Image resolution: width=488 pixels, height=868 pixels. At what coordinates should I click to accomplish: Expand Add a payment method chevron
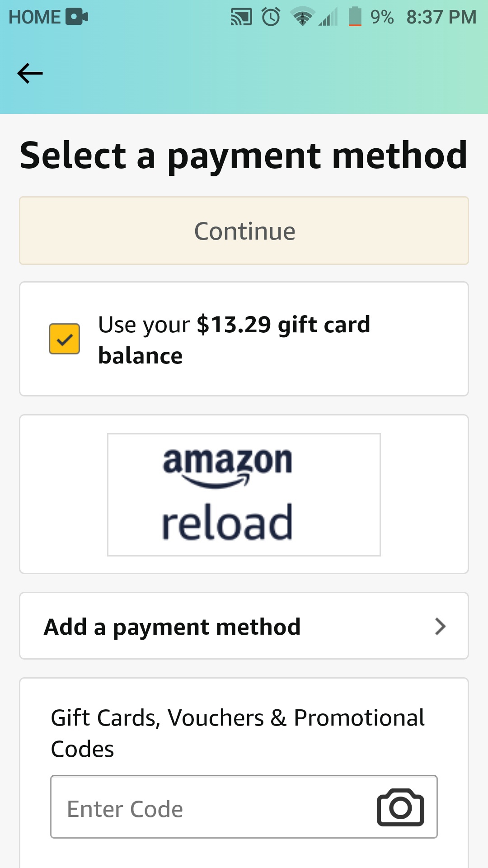(440, 626)
